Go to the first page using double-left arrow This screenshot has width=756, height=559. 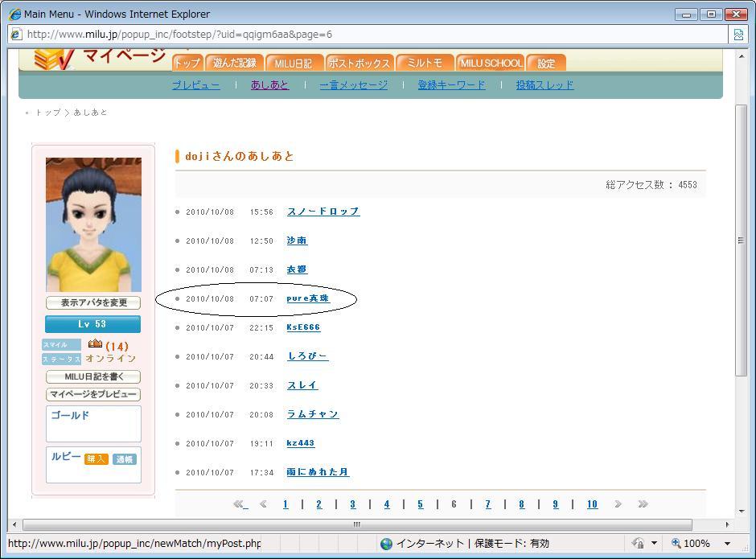pos(240,504)
